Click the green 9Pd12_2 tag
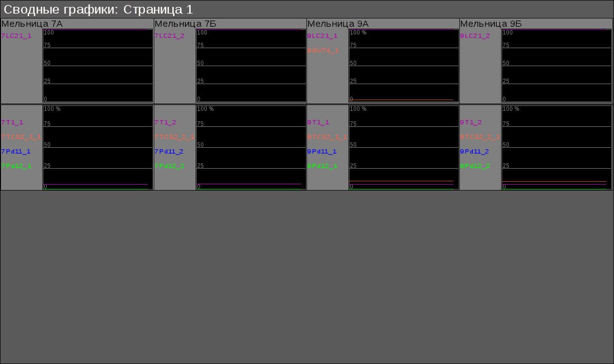This screenshot has width=614, height=364. (x=475, y=166)
